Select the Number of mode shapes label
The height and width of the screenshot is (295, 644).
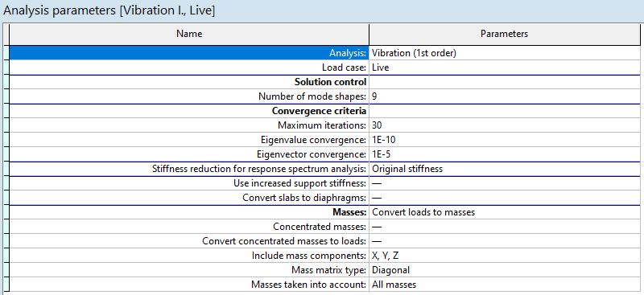click(x=312, y=96)
